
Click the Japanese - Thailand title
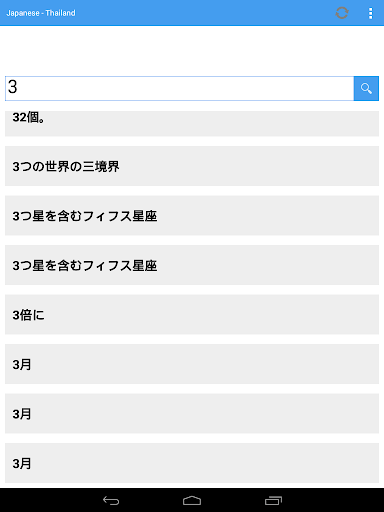[41, 13]
